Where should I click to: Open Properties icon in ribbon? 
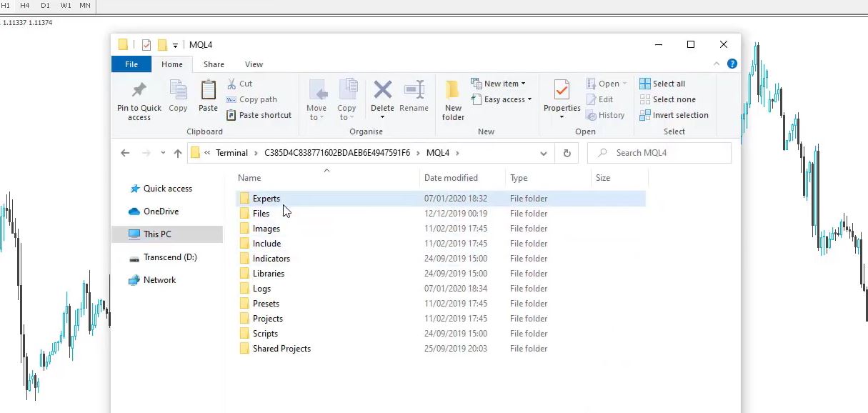(x=562, y=91)
